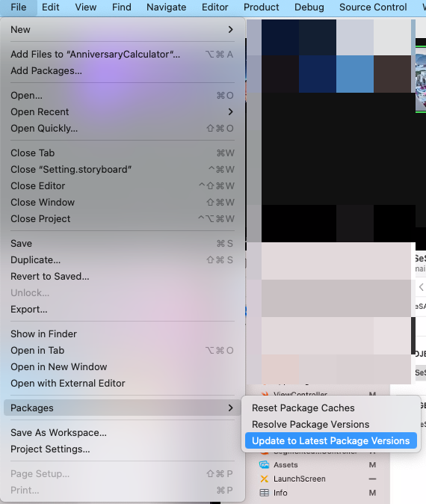Select Revert to Saved…
This screenshot has height=504, width=426.
click(x=123, y=276)
